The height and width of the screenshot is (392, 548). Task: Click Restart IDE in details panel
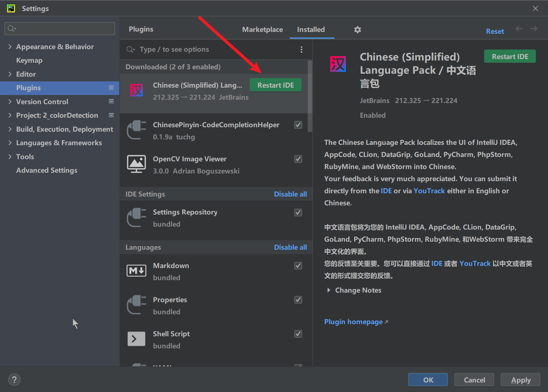click(510, 56)
